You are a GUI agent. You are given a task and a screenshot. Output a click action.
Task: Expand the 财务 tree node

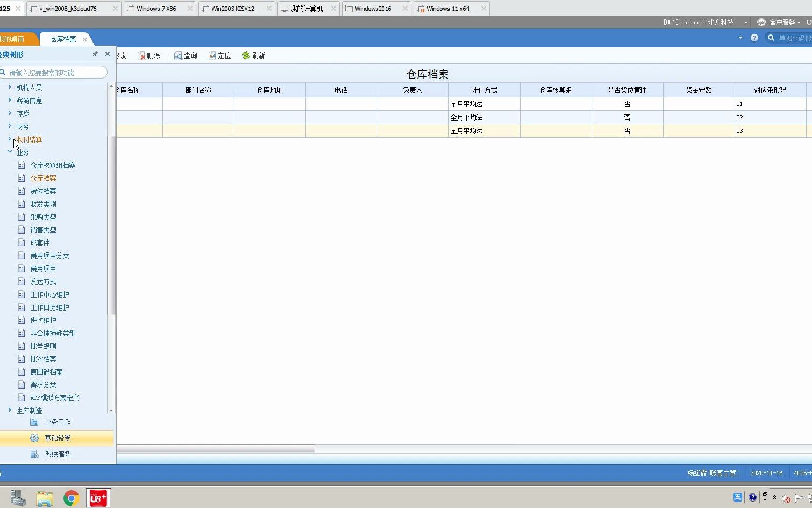[10, 126]
